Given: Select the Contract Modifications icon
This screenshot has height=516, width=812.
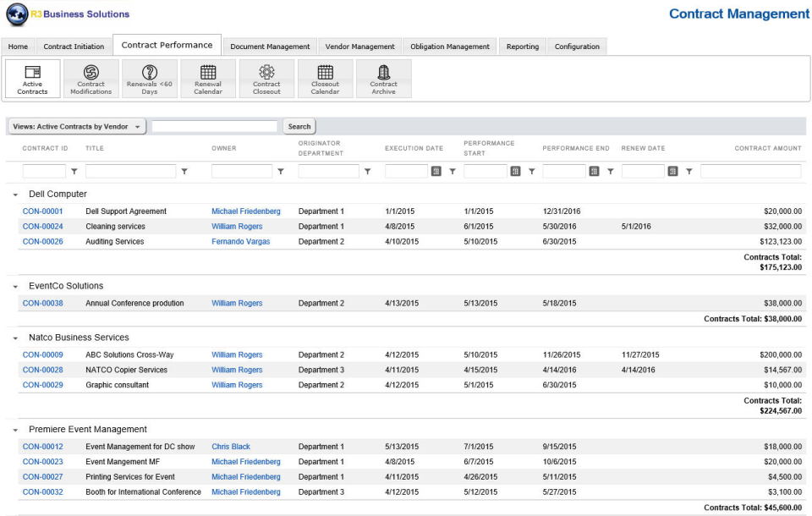Looking at the screenshot, I should (91, 79).
